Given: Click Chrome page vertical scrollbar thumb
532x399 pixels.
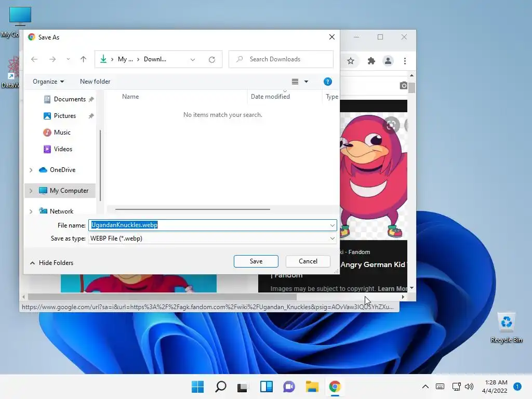Looking at the screenshot, I should pyautogui.click(x=411, y=87).
